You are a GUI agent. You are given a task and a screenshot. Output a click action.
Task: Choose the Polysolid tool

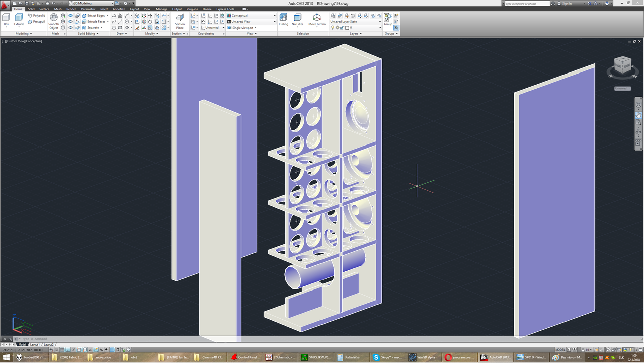click(x=37, y=16)
